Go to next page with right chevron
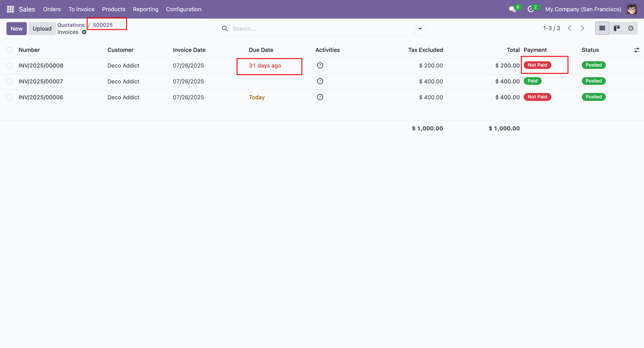The image size is (644, 348). click(582, 28)
